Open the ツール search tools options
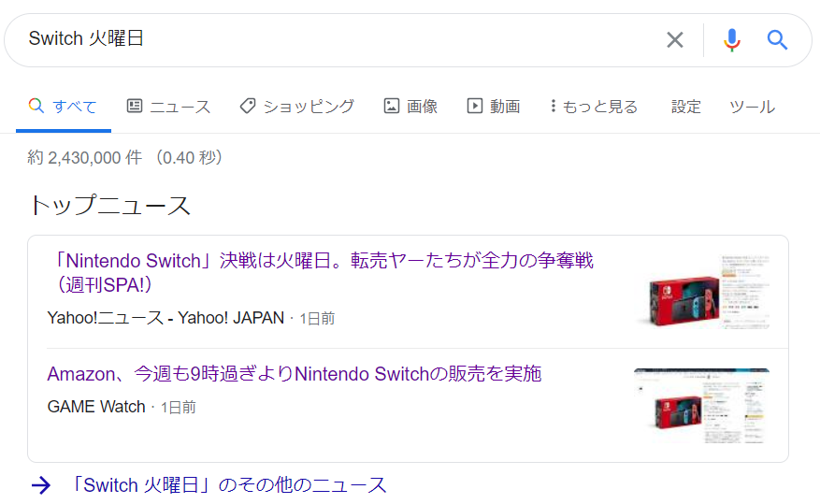Viewport: 820px width, 504px height. [752, 107]
